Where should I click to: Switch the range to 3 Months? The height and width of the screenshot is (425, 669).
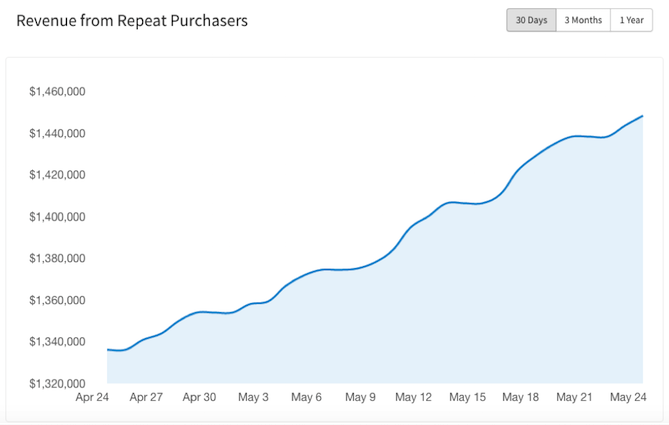(x=582, y=20)
